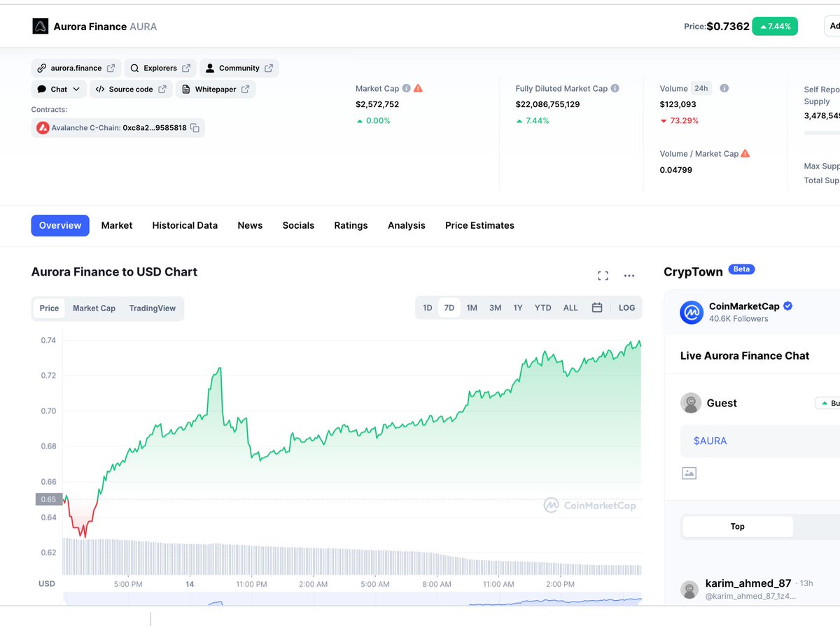This screenshot has width=840, height=626.
Task: Select the Price chart view
Action: [49, 308]
